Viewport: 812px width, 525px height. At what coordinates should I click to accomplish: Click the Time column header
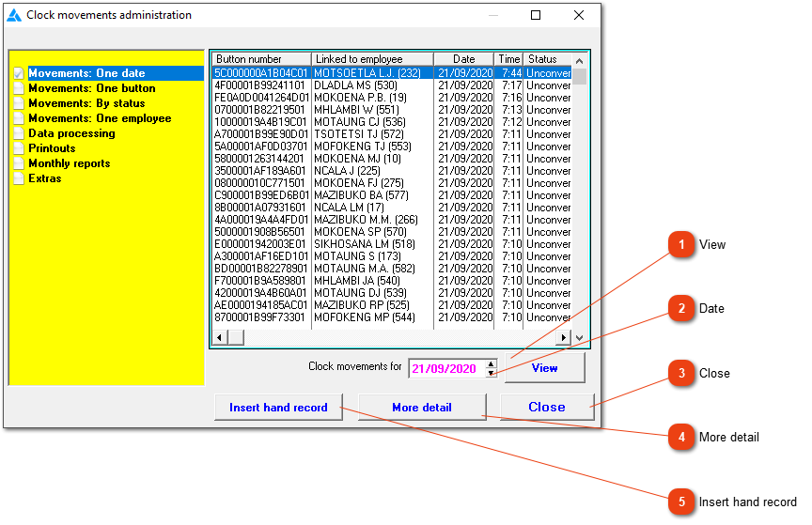click(508, 59)
